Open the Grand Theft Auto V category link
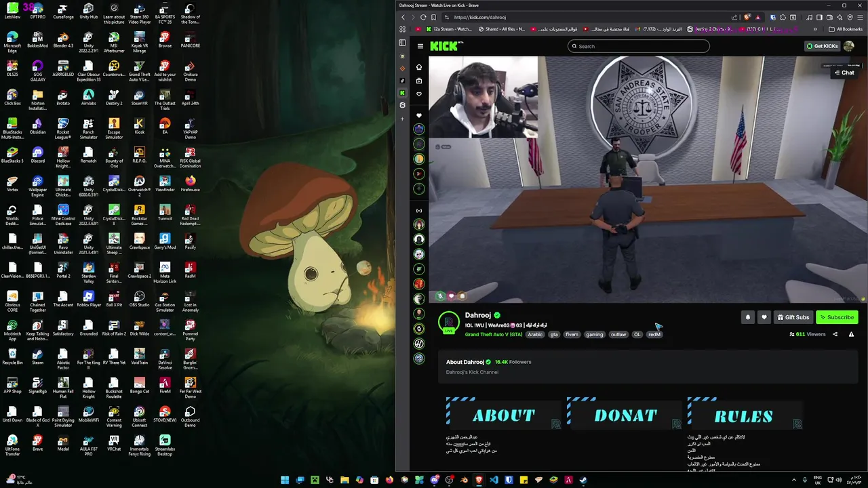Screen dimensions: 868x488 click(x=494, y=334)
